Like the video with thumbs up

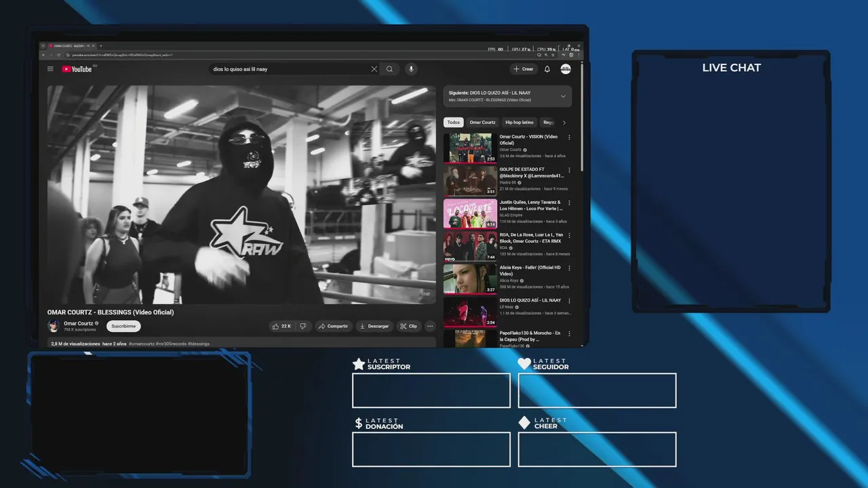pyautogui.click(x=281, y=326)
